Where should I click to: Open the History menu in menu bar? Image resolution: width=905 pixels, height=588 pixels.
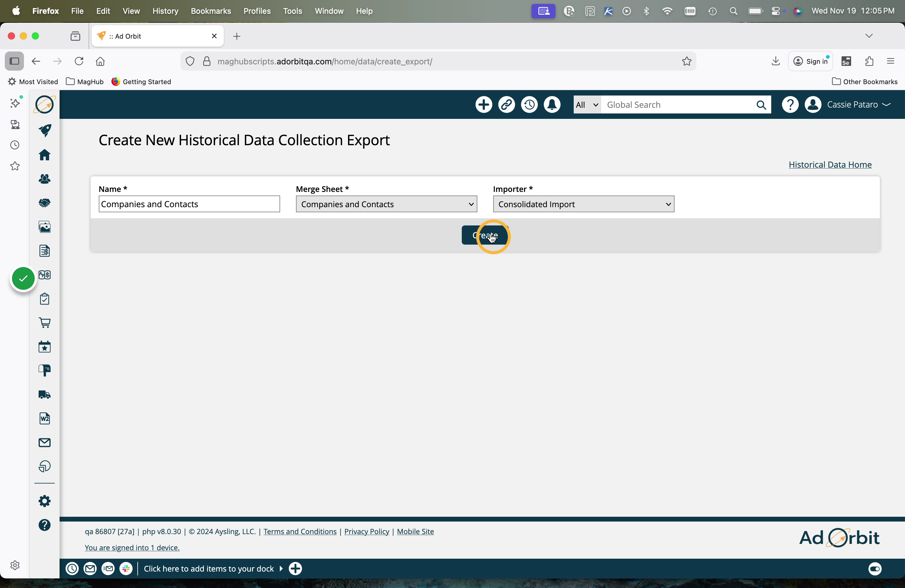coord(165,11)
